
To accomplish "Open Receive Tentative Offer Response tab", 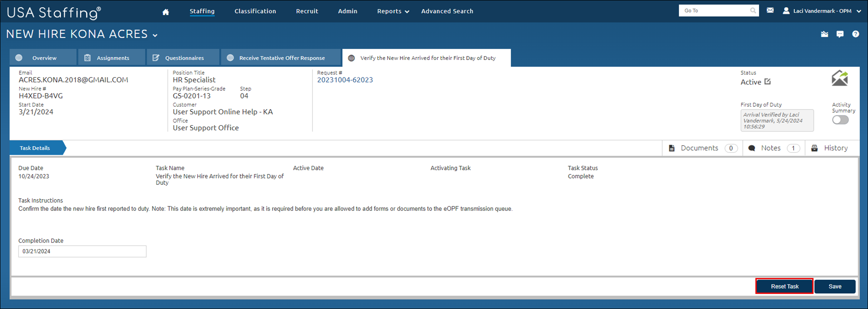I will click(281, 57).
